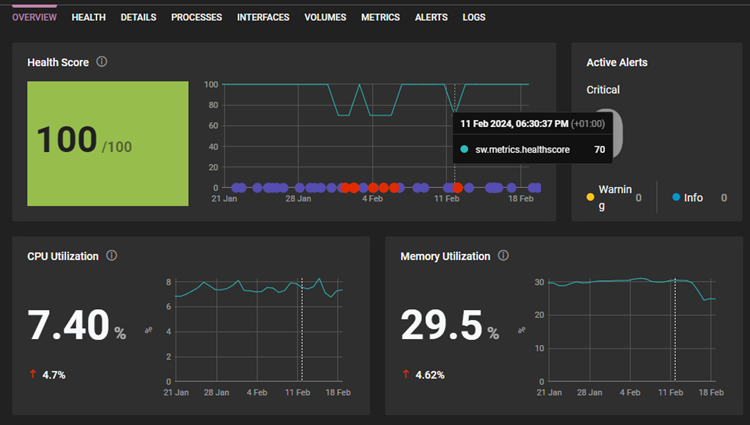Viewport: 750px width, 425px height.
Task: Switch to the METRICS tab
Action: [380, 17]
